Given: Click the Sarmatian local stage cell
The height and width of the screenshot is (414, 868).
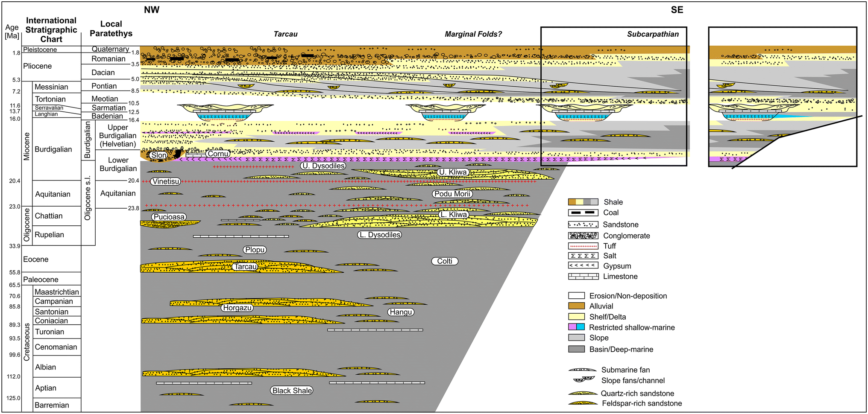Looking at the screenshot, I should (110, 108).
